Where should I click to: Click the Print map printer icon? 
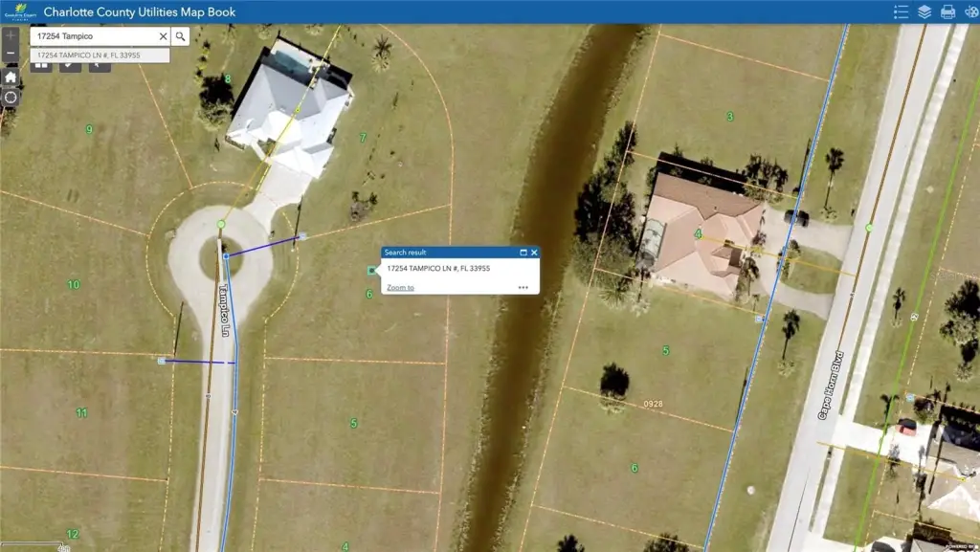pos(947,12)
